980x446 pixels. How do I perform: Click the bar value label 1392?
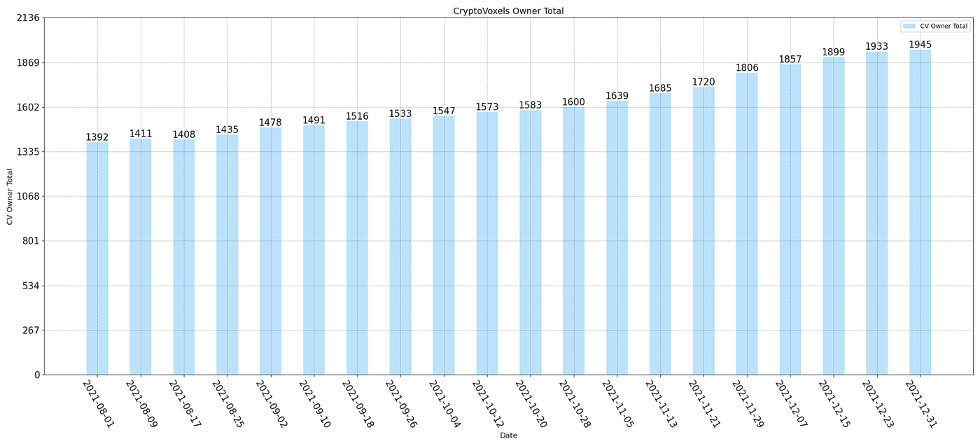tap(97, 137)
